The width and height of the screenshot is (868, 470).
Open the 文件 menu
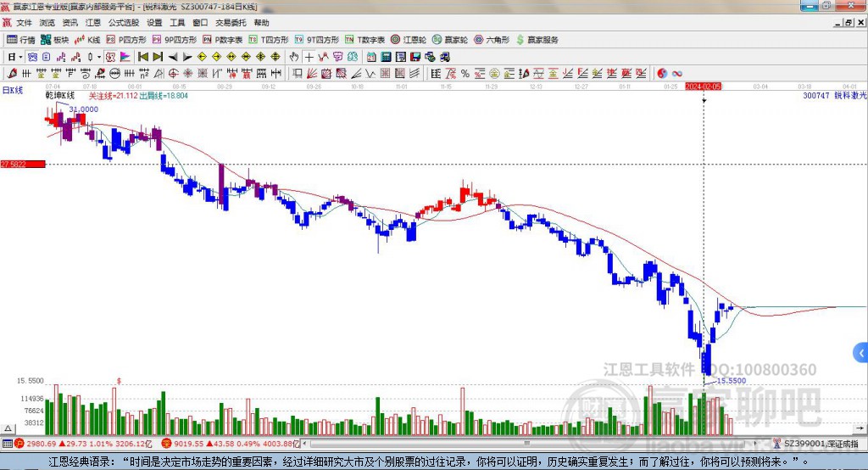click(x=24, y=23)
